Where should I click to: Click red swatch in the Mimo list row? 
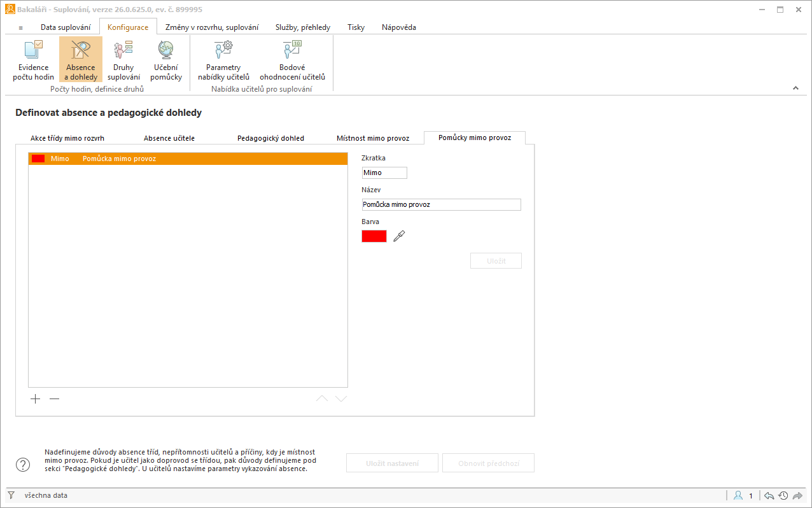38,159
